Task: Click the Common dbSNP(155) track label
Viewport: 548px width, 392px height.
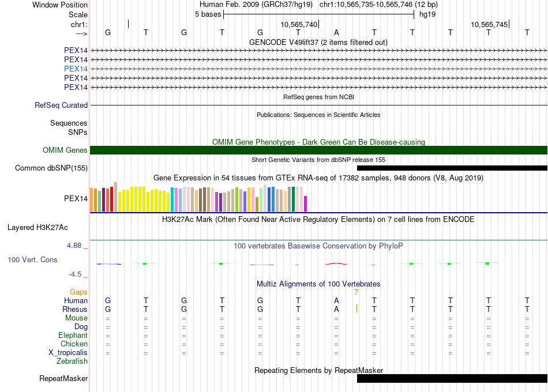Action: [x=51, y=168]
